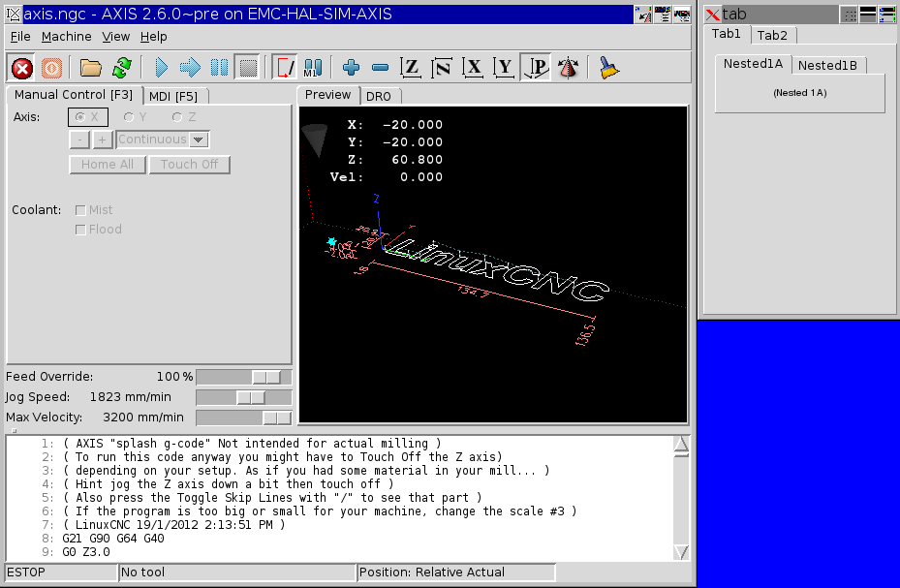
Task: Stop program execution with square icon
Action: pyautogui.click(x=248, y=68)
